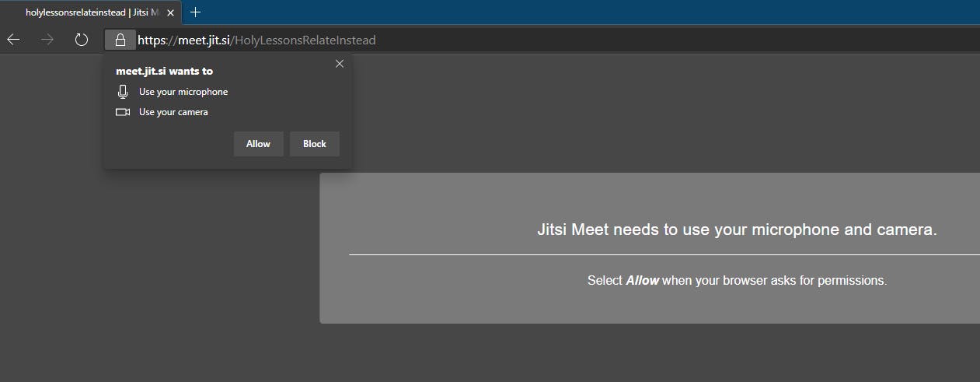Click the microphone icon in the permission popup
The image size is (980, 382).
[123, 92]
